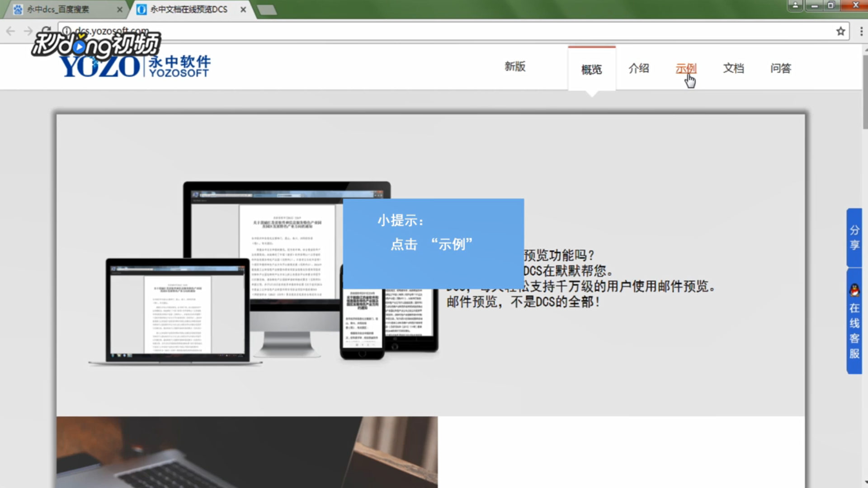The width and height of the screenshot is (868, 488).
Task: Go back with browser back arrow
Action: pyautogui.click(x=11, y=31)
